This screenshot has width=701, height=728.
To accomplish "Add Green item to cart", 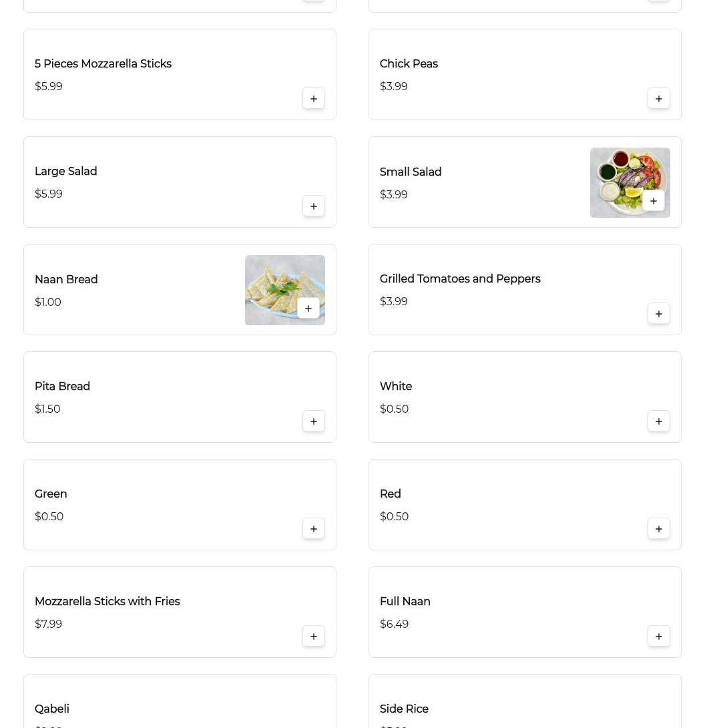I will coord(313,529).
